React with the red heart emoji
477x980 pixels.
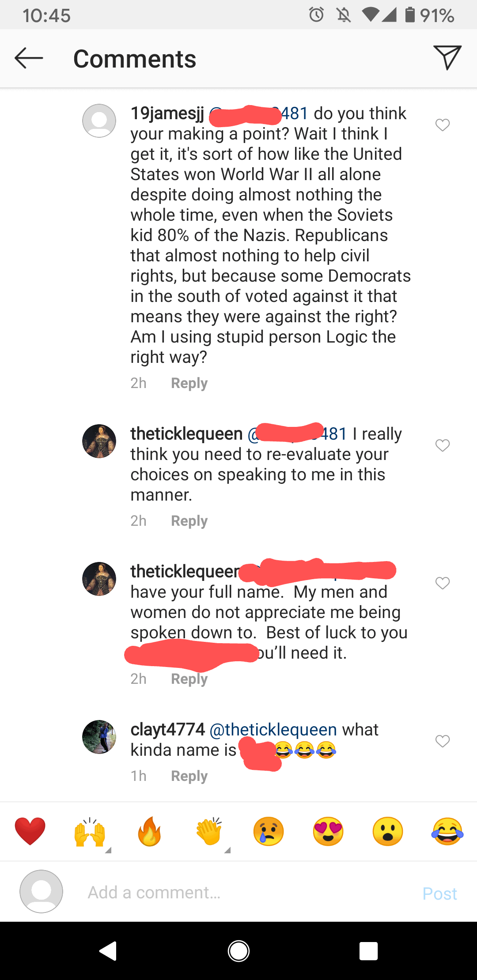point(30,831)
